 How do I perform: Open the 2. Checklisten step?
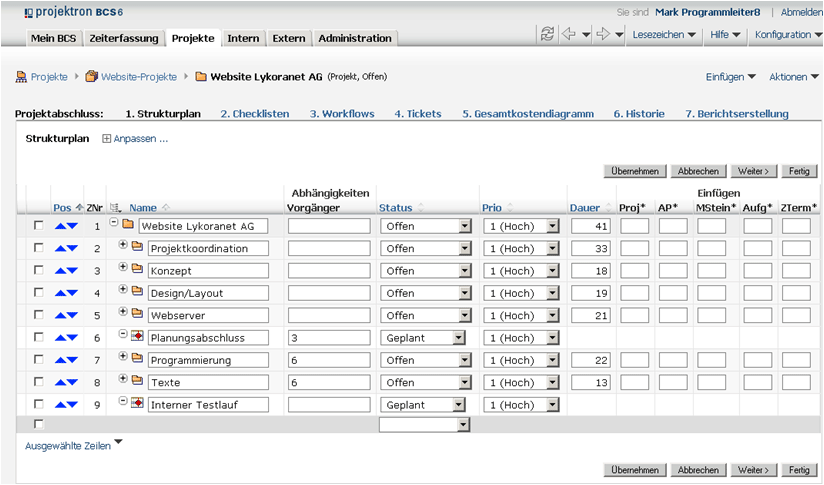[255, 114]
